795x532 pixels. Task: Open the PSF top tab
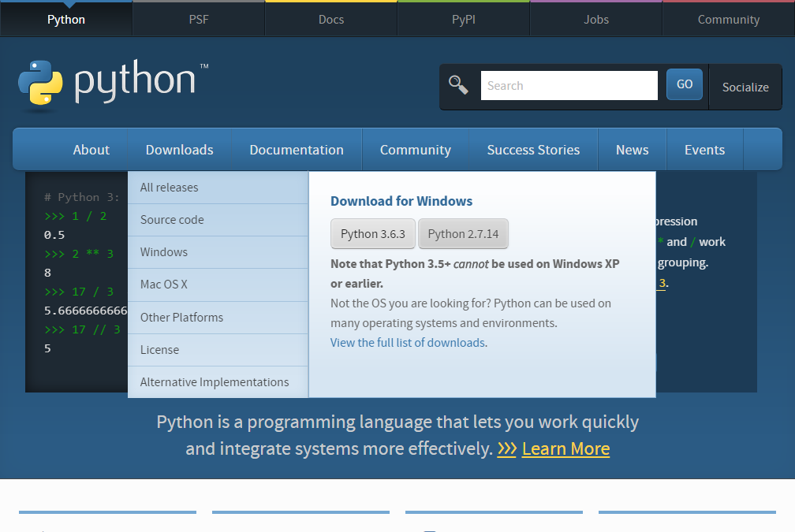click(x=198, y=19)
